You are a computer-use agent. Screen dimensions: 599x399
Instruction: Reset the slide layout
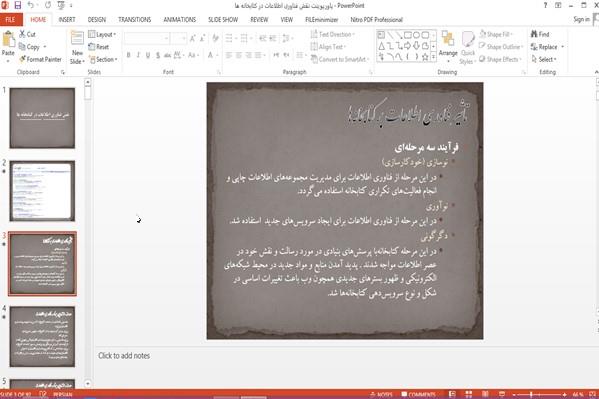pyautogui.click(x=99, y=47)
